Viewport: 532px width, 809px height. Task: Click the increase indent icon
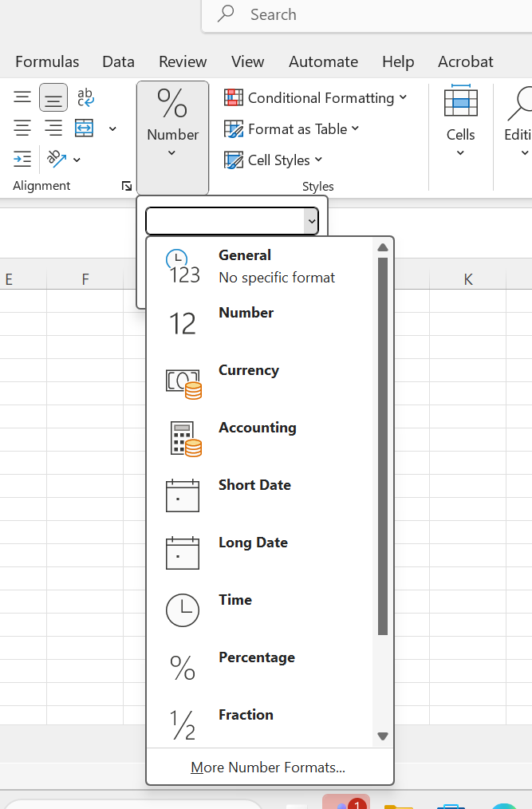coord(22,159)
